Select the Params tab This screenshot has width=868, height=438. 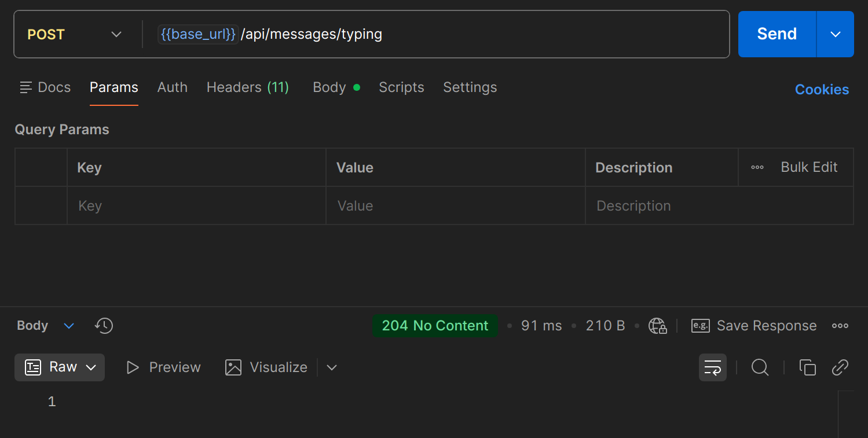(114, 87)
